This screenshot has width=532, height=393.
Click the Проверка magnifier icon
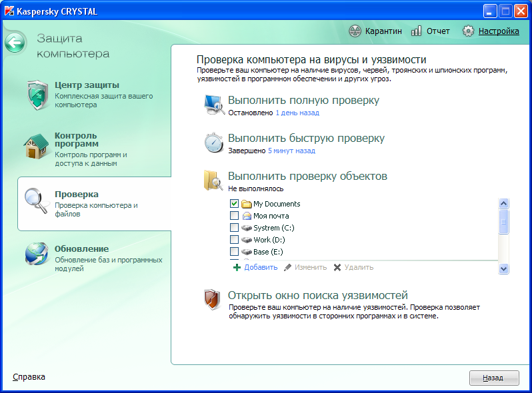click(36, 200)
